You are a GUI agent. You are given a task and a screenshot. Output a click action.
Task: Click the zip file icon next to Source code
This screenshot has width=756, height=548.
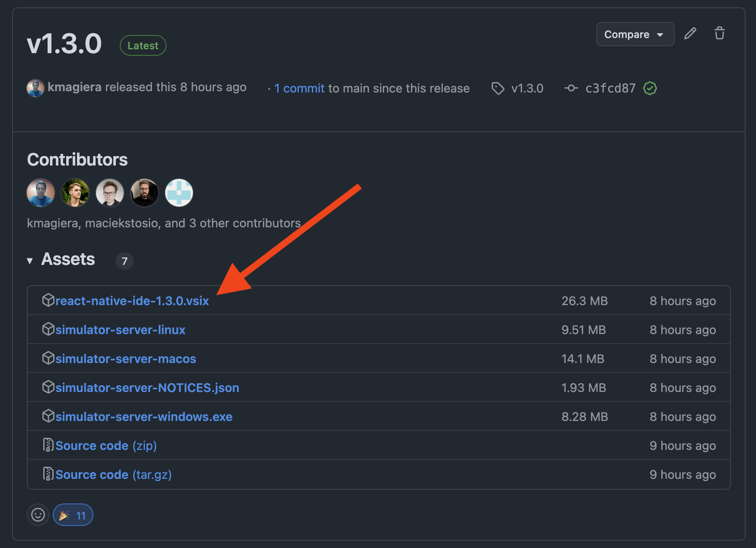coord(48,445)
